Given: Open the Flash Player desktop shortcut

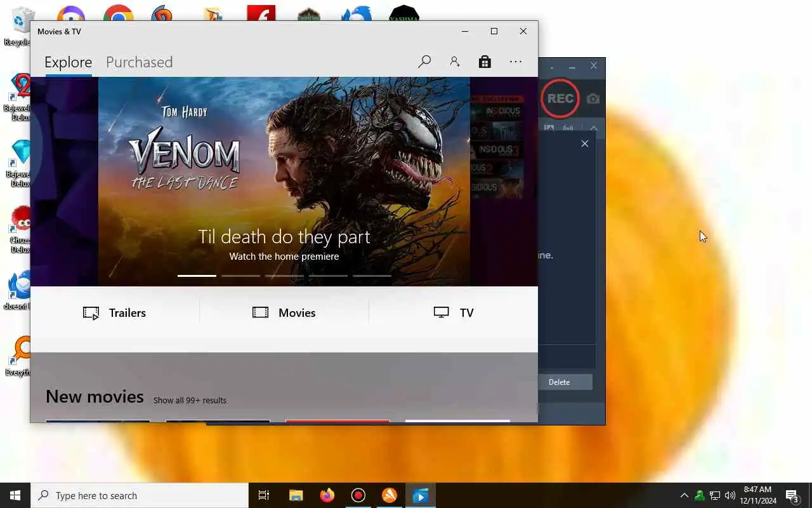Looking at the screenshot, I should pos(261,14).
